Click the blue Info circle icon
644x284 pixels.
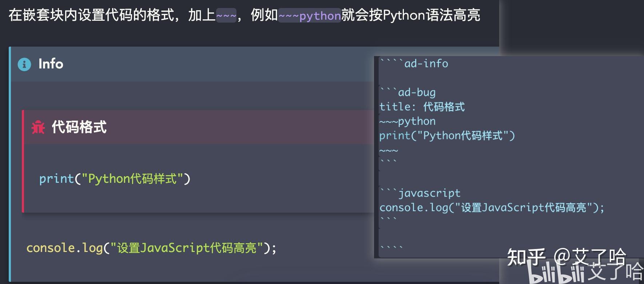(x=24, y=64)
